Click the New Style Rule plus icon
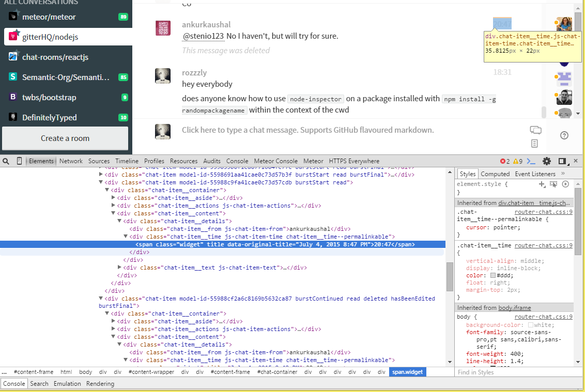Screen dimensions: 585x392 (x=541, y=184)
